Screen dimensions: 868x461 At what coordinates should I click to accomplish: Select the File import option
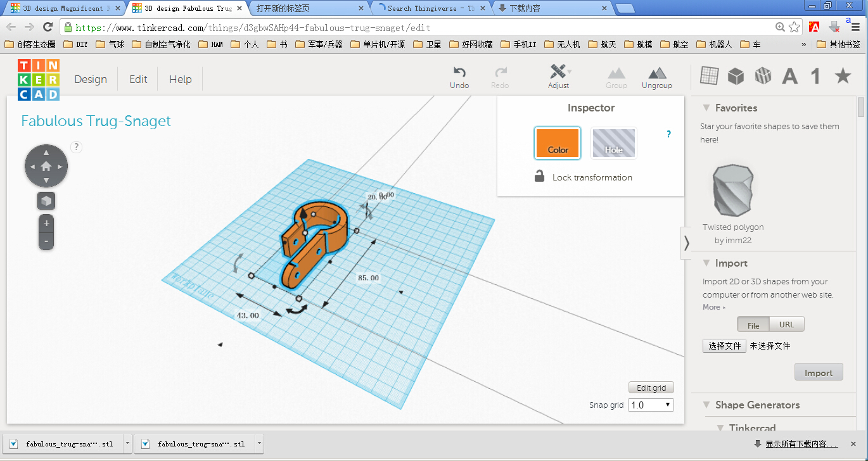click(x=753, y=325)
